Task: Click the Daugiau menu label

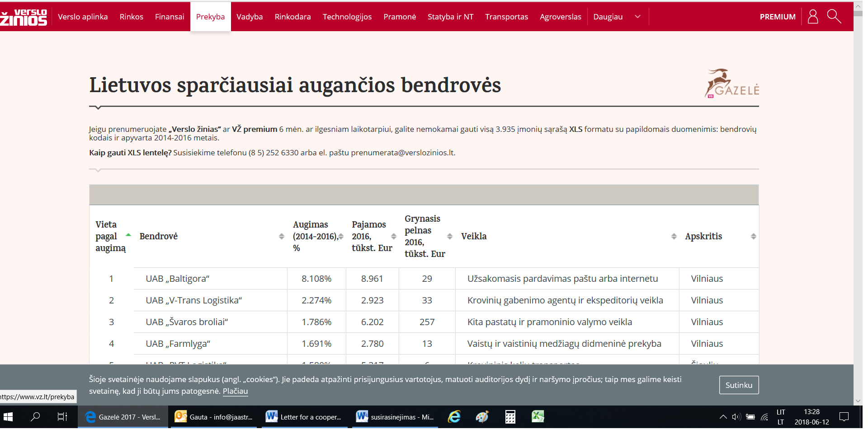Action: (608, 17)
